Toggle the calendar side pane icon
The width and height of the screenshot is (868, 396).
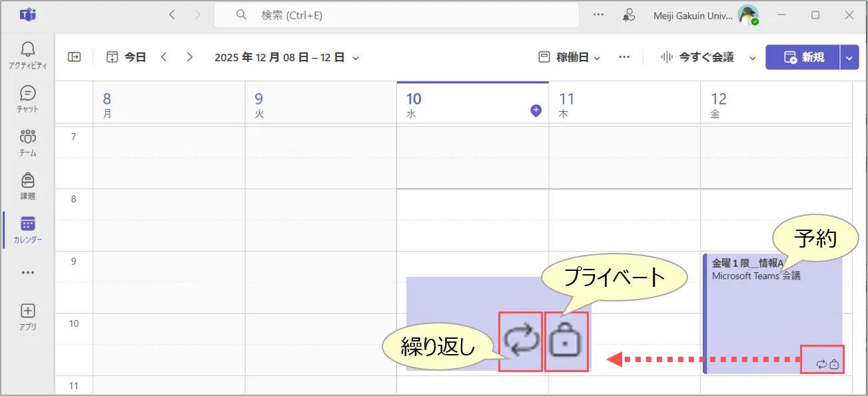[74, 57]
